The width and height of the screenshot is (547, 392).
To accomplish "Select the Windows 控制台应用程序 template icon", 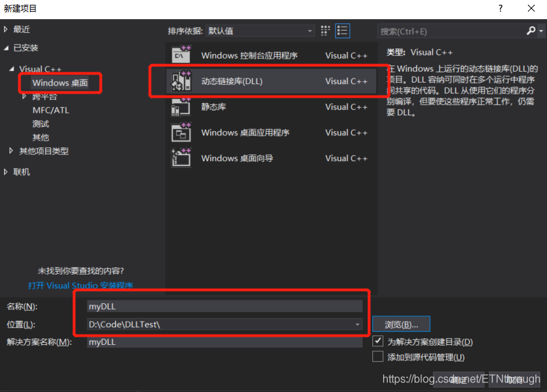I will pyautogui.click(x=181, y=55).
